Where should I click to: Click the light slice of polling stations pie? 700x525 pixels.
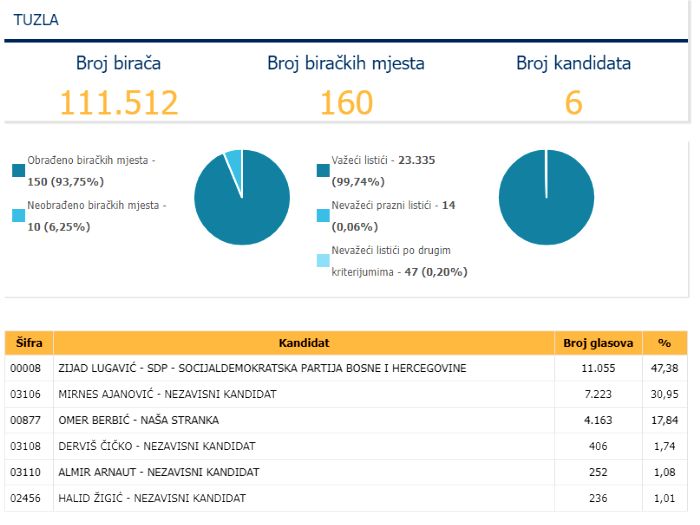click(x=235, y=167)
